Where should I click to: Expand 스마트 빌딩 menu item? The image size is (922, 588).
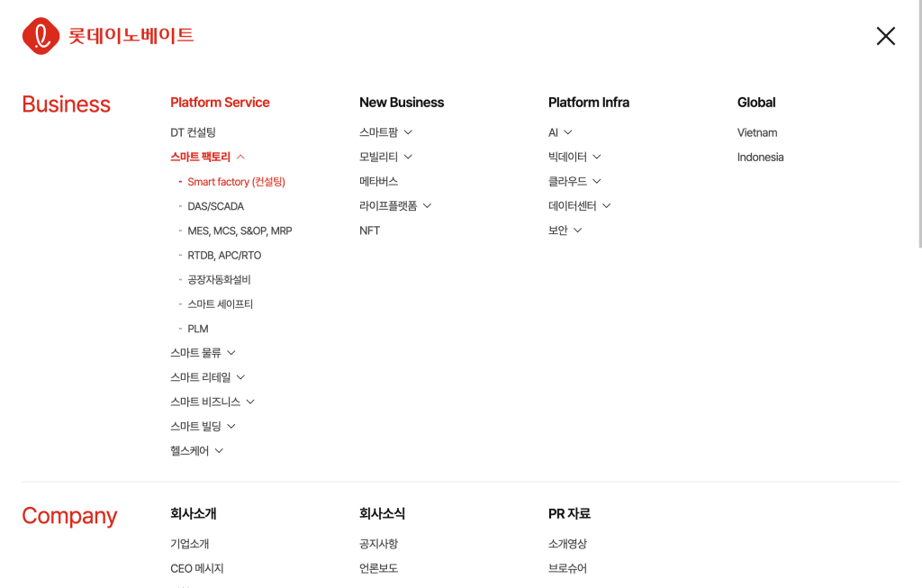[203, 426]
